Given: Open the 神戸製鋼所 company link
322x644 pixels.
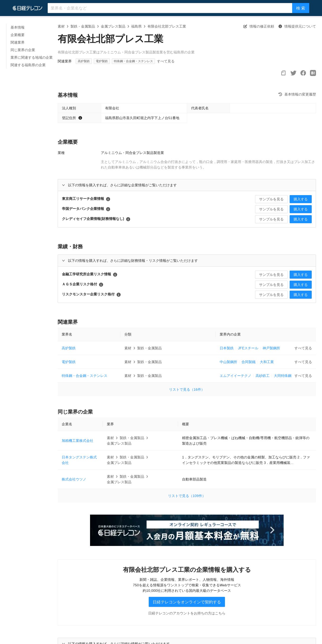Looking at the screenshot, I should coord(271,348).
